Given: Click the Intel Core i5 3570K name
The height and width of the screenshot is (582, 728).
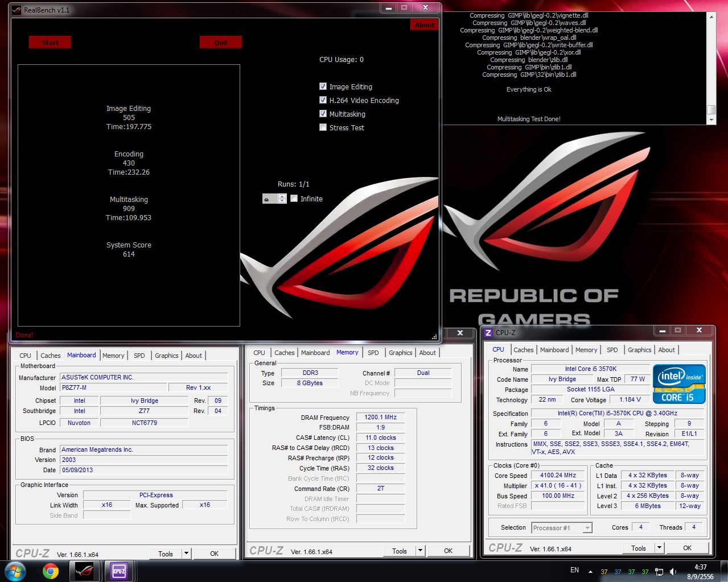Looking at the screenshot, I should point(590,369).
